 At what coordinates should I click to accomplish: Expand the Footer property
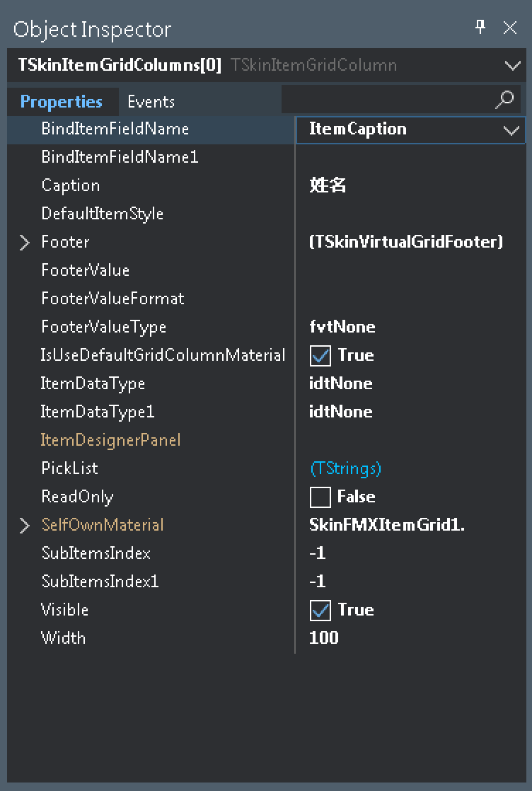[x=25, y=243]
